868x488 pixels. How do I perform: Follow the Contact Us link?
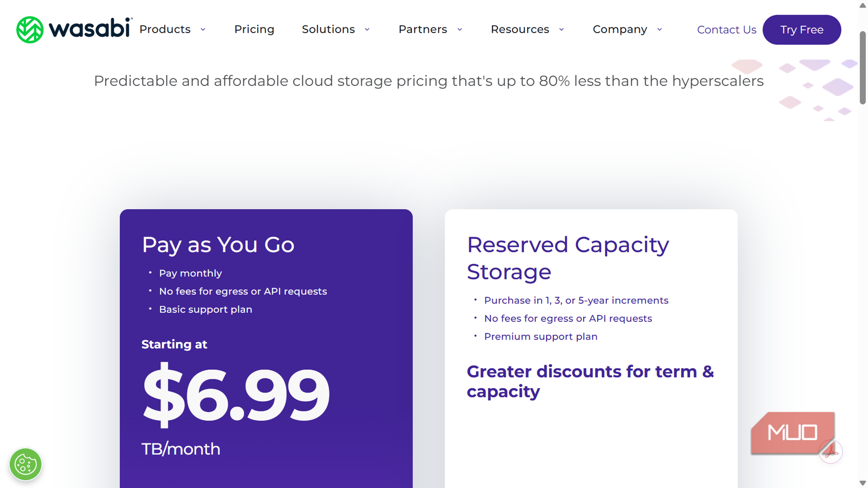point(726,30)
